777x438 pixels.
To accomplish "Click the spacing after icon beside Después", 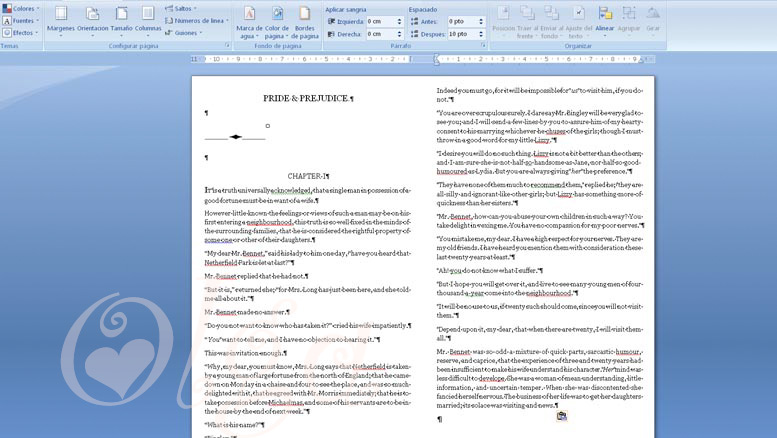I will click(414, 34).
